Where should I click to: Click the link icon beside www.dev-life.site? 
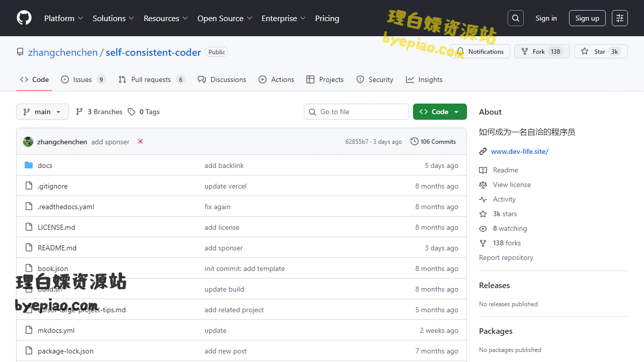(483, 151)
